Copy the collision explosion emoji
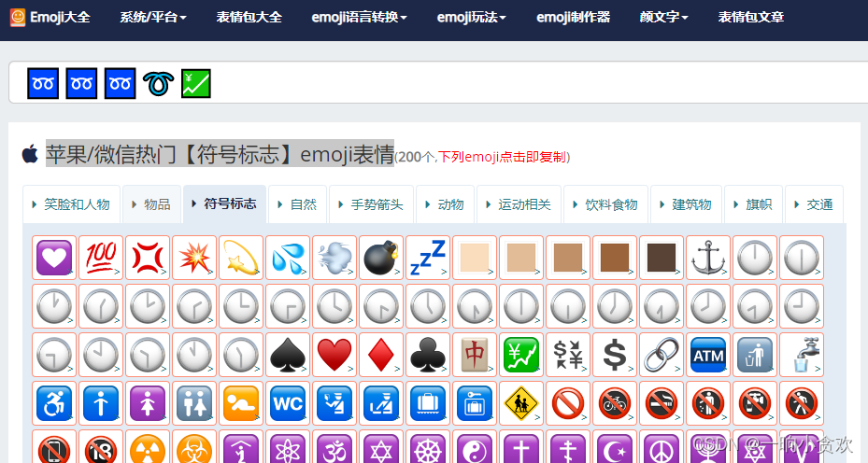Image resolution: width=868 pixels, height=463 pixels. pyautogui.click(x=193, y=258)
